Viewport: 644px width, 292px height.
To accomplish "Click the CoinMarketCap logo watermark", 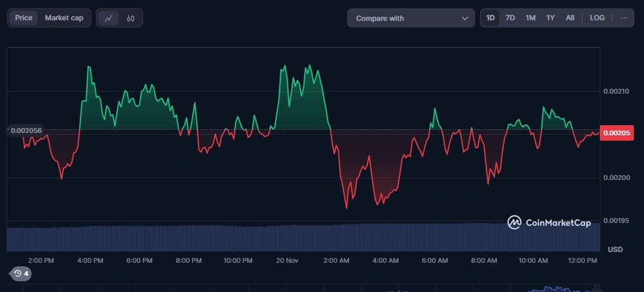I will pyautogui.click(x=549, y=223).
